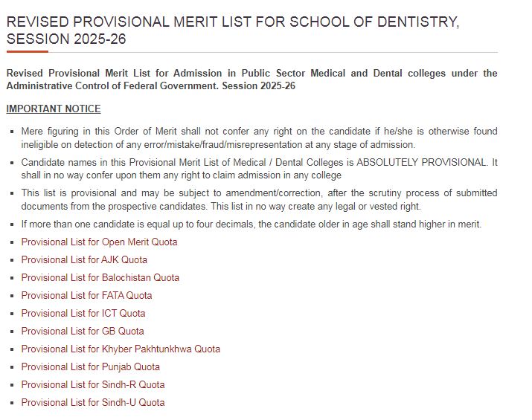Screen dimensions: 532x420
Task: Open Provisional List for Sindh-U Quota
Action: tap(92, 403)
